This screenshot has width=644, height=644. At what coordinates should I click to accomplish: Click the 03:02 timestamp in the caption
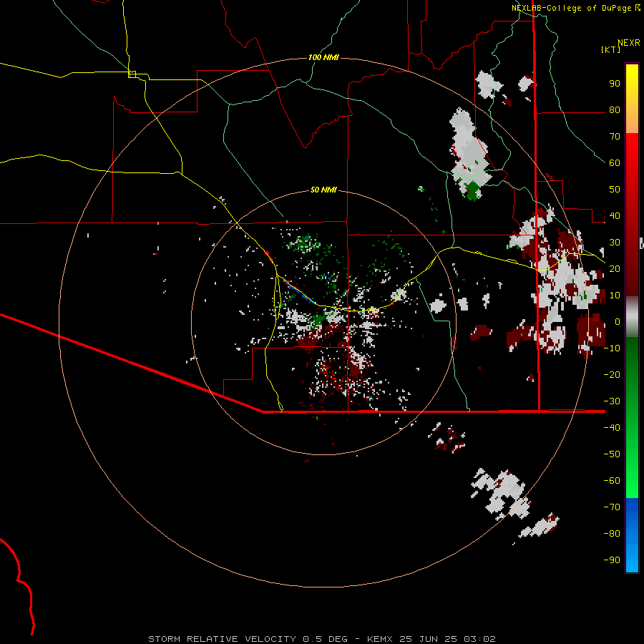[479, 639]
